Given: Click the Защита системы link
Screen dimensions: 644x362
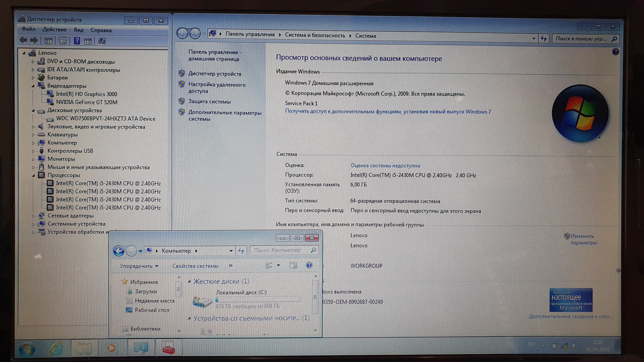Looking at the screenshot, I should pyautogui.click(x=209, y=101).
